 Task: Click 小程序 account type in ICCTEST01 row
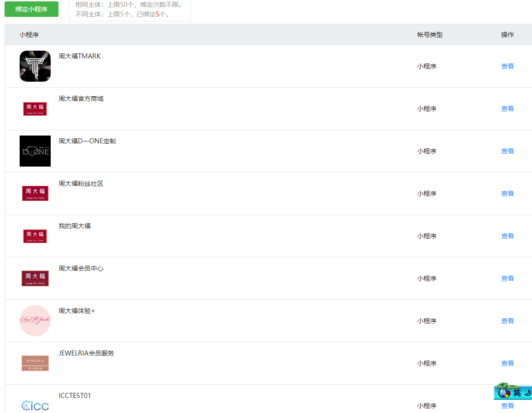click(427, 406)
